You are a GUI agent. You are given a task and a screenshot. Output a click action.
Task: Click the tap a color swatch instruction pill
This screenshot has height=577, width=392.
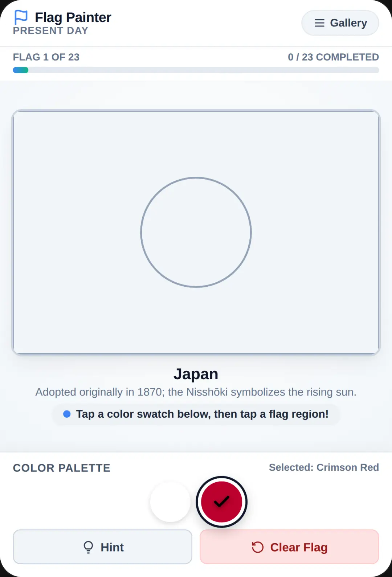coord(196,414)
